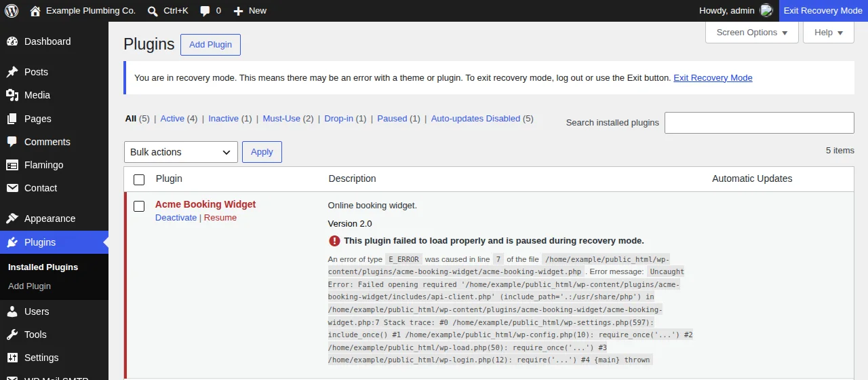Open the Users menu item
Image resolution: width=868 pixels, height=380 pixels.
[54, 311]
